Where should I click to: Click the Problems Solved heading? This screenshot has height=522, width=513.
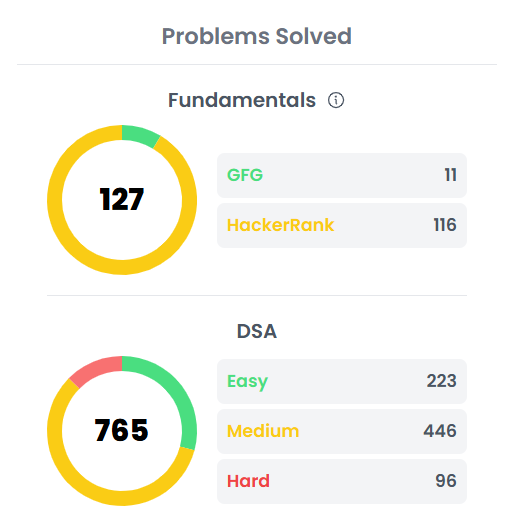pyautogui.click(x=257, y=36)
